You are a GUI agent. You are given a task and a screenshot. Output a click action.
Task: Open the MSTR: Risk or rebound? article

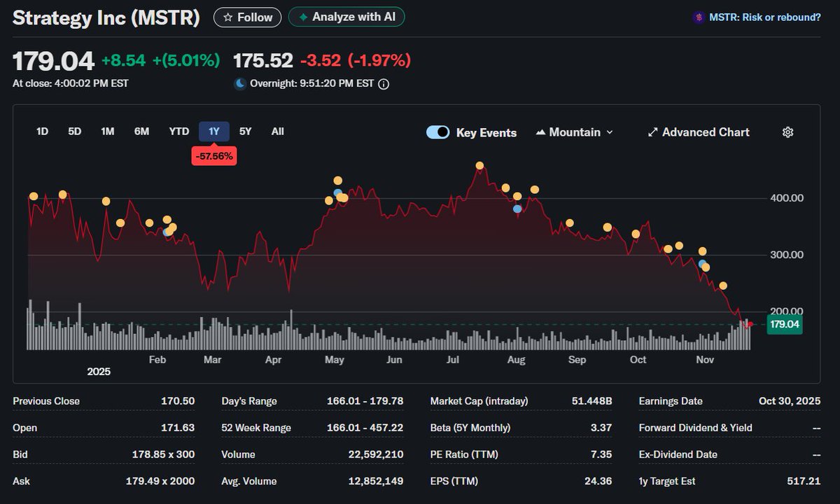(766, 17)
